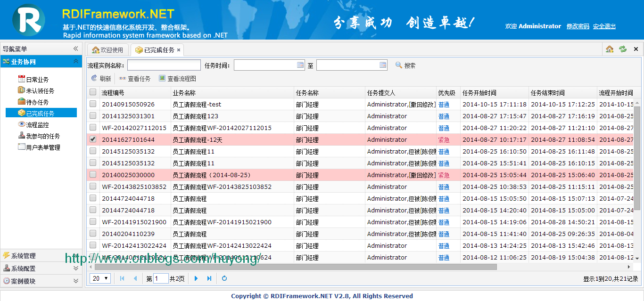Image resolution: width=644 pixels, height=301 pixels.
Task: Close the 已完成任务 tab
Action: point(179,50)
